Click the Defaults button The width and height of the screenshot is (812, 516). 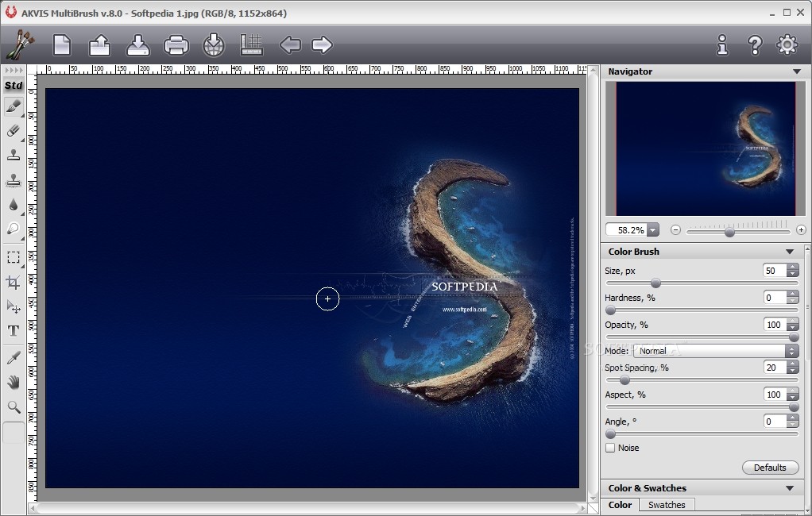click(x=770, y=468)
